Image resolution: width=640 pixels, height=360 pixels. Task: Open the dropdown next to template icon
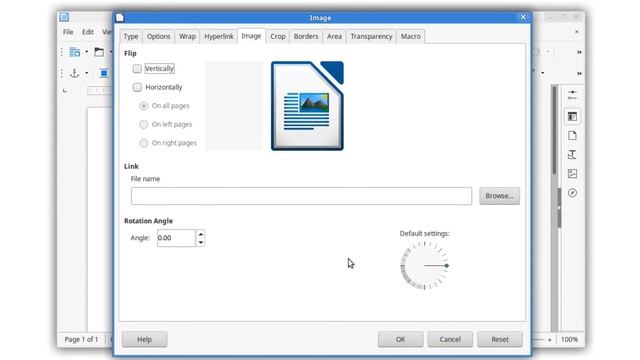coord(87,52)
